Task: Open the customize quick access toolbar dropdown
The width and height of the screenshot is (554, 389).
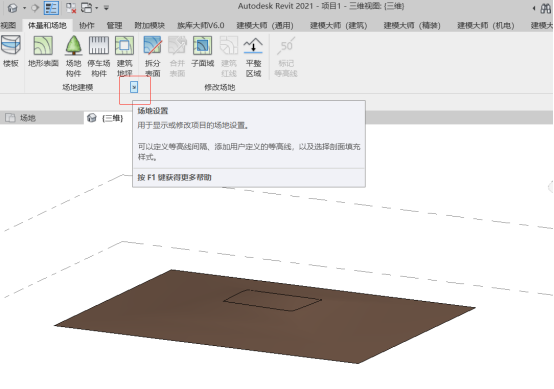Action: pyautogui.click(x=106, y=8)
